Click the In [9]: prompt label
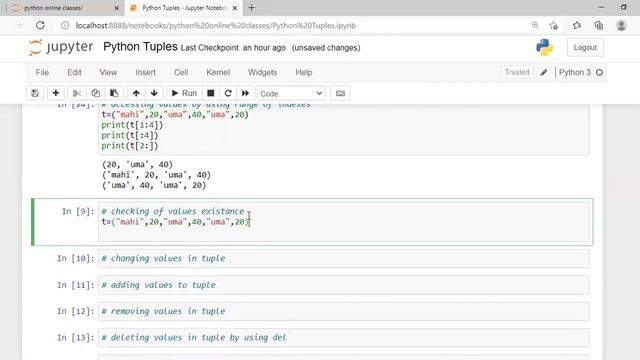Image resolution: width=640 pixels, height=360 pixels. (78, 211)
